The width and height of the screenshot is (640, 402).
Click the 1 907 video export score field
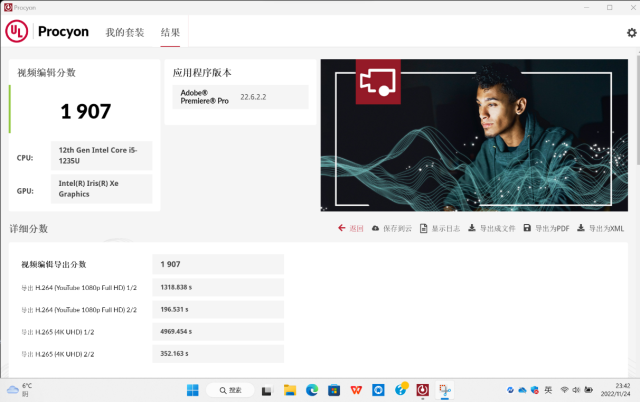218,264
